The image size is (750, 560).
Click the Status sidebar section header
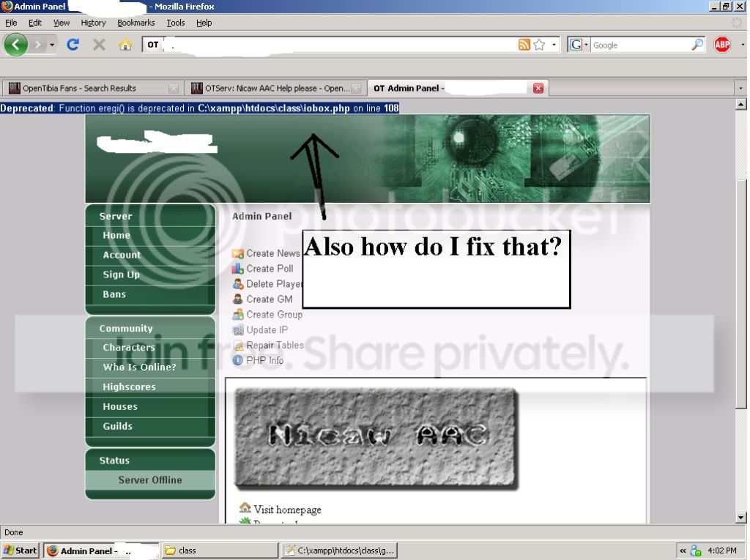coord(114,460)
